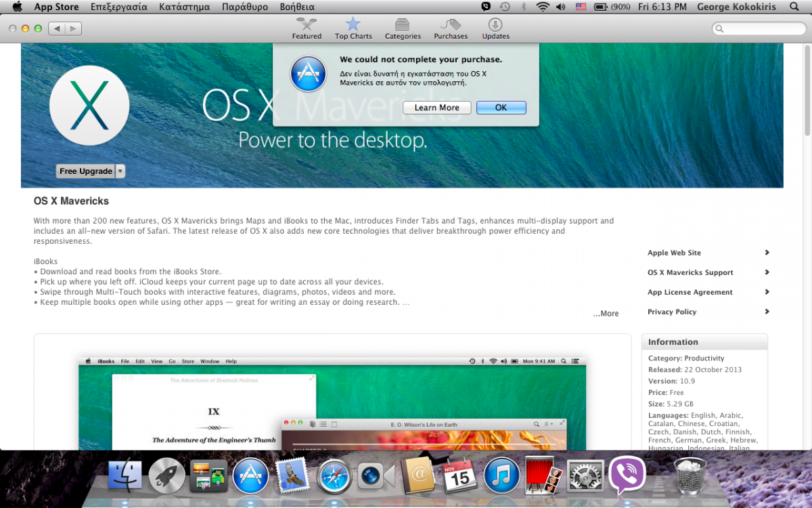Image resolution: width=812 pixels, height=508 pixels.
Task: Open Launchpad rocket icon in Dock
Action: pyautogui.click(x=166, y=477)
